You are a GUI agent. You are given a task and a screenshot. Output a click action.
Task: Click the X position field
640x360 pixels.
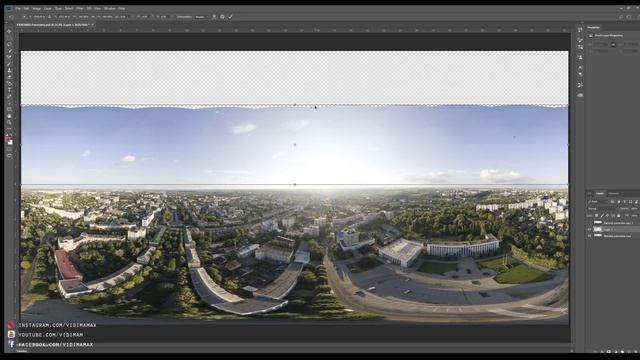38,17
